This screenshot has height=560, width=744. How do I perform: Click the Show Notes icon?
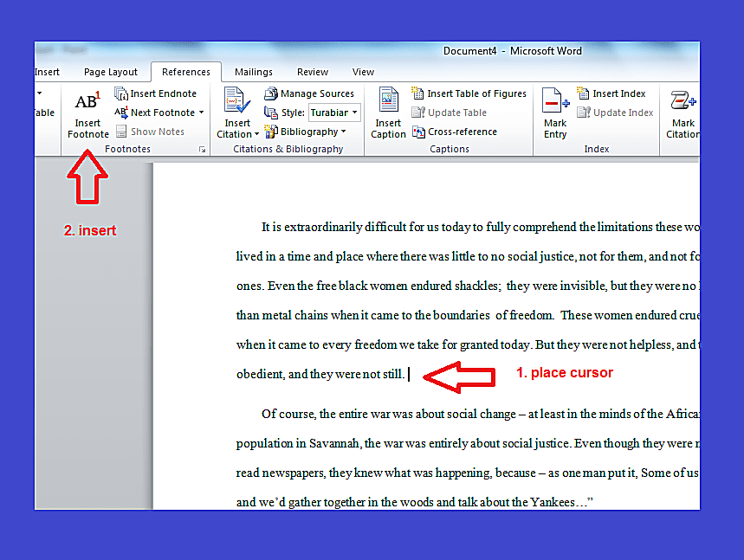click(x=121, y=132)
